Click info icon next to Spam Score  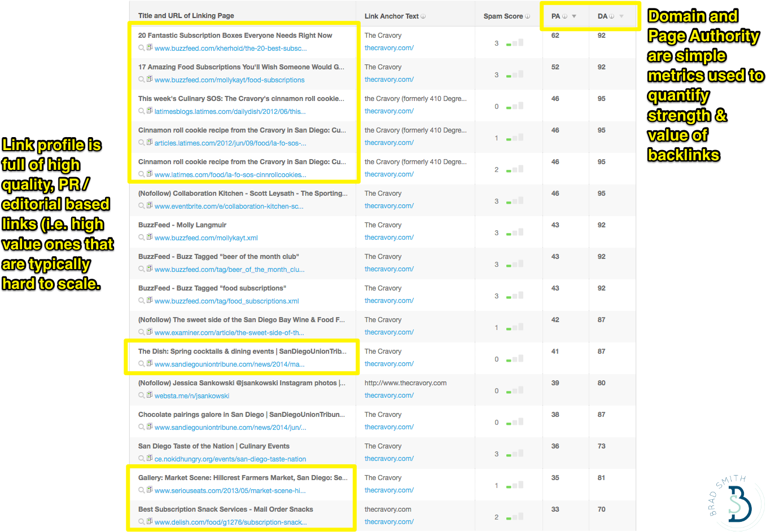pyautogui.click(x=528, y=16)
